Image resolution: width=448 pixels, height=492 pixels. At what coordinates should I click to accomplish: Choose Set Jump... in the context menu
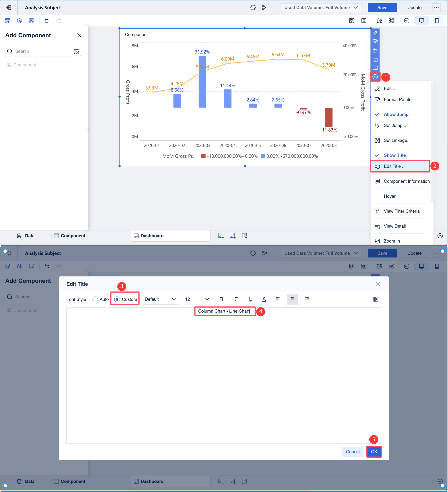pos(400,125)
